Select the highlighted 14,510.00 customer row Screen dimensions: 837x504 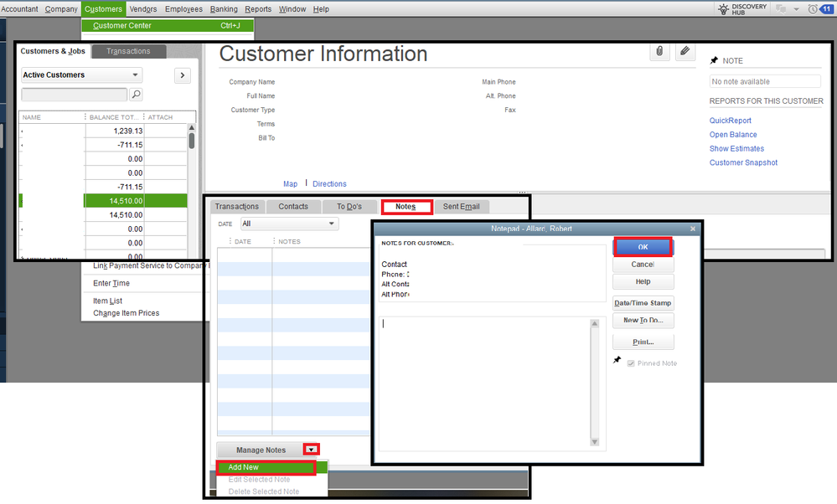(104, 201)
